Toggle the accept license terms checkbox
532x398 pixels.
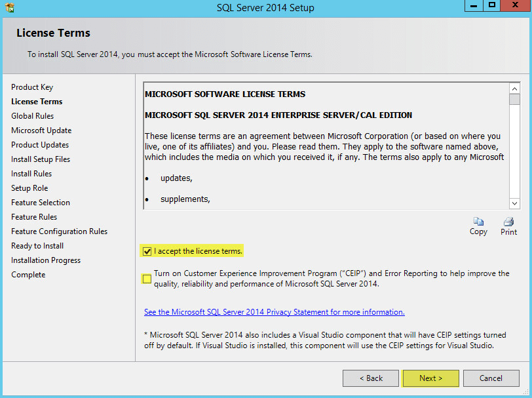pyautogui.click(x=147, y=251)
